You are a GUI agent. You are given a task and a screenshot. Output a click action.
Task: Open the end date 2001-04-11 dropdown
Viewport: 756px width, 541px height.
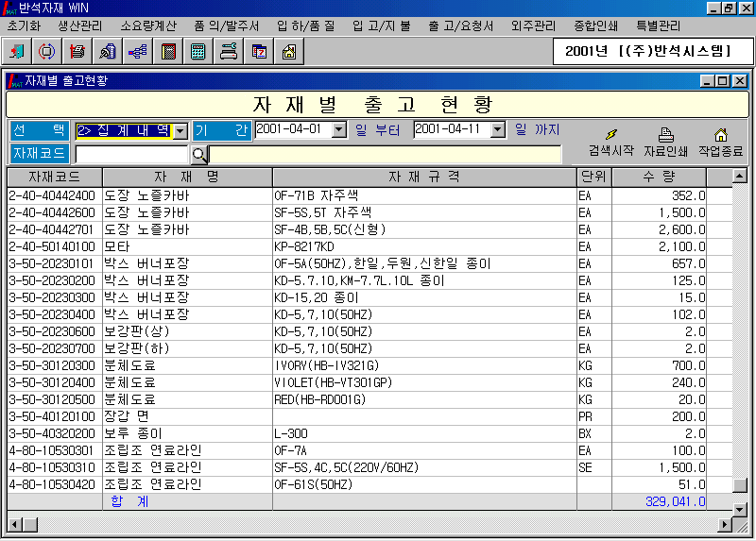[499, 130]
